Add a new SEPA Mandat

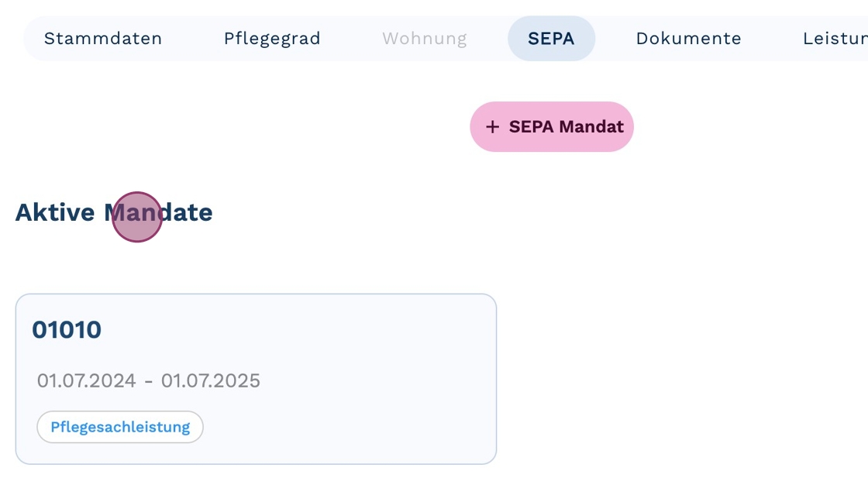click(x=552, y=126)
